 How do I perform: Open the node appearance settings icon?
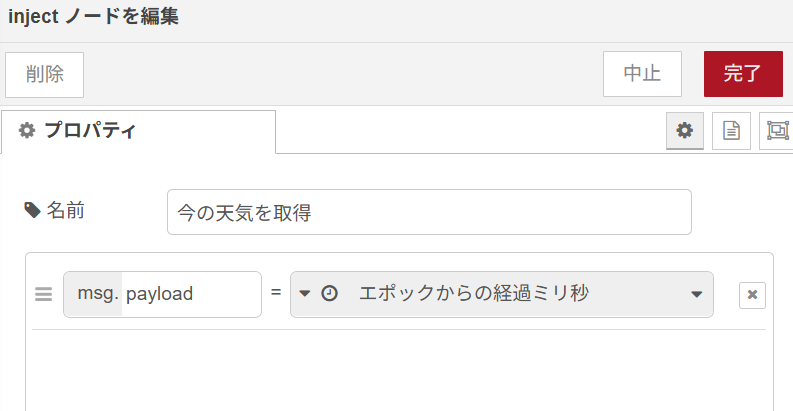point(777,130)
